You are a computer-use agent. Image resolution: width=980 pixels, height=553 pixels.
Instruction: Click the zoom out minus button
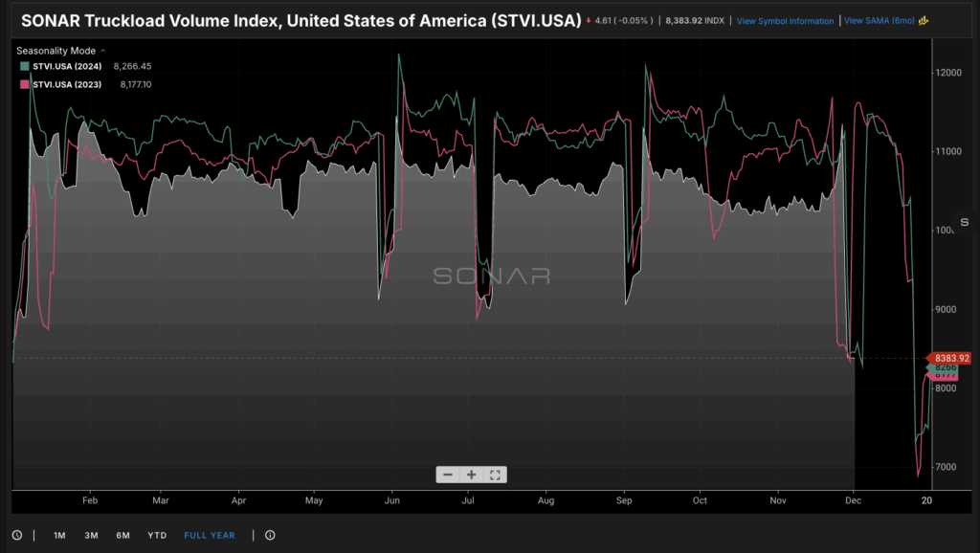pyautogui.click(x=448, y=475)
